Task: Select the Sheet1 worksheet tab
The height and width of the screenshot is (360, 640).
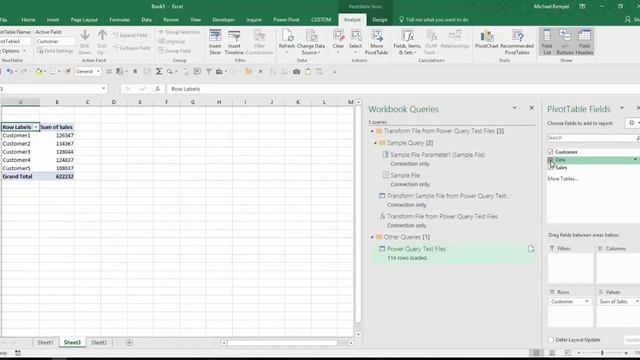Action: coord(45,342)
